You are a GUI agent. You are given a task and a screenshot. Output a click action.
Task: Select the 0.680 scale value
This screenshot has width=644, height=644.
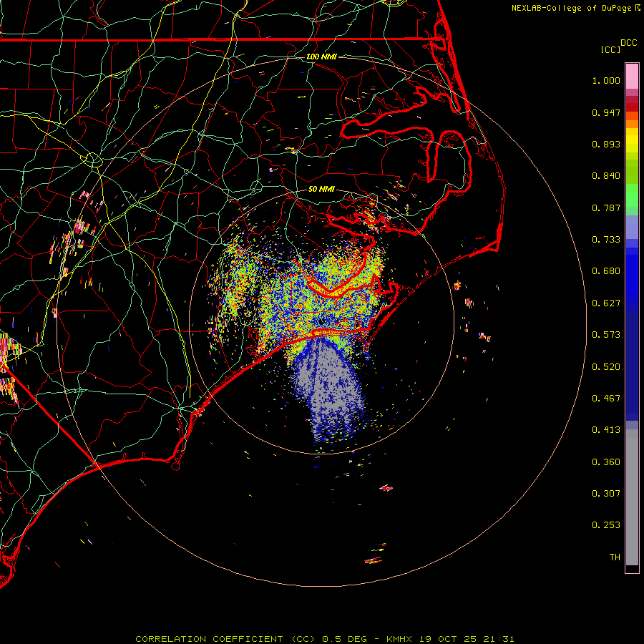[x=606, y=271]
